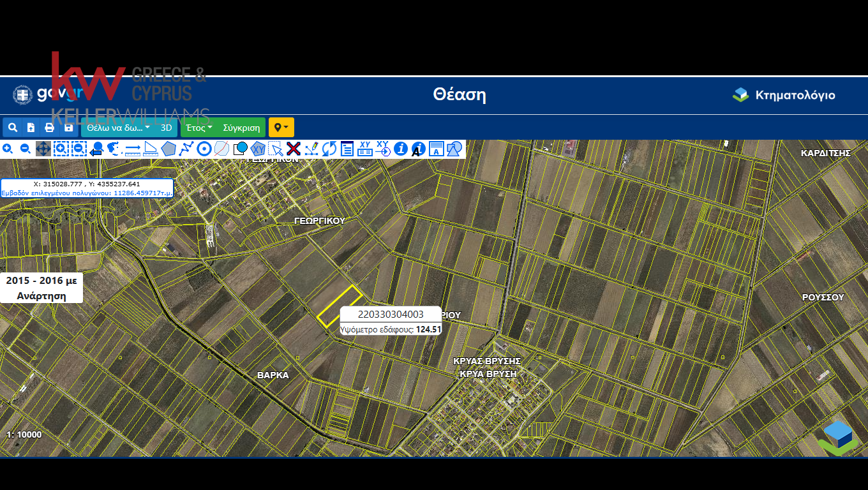Select the pan arrows tool
This screenshot has width=868, height=490.
pyautogui.click(x=43, y=149)
